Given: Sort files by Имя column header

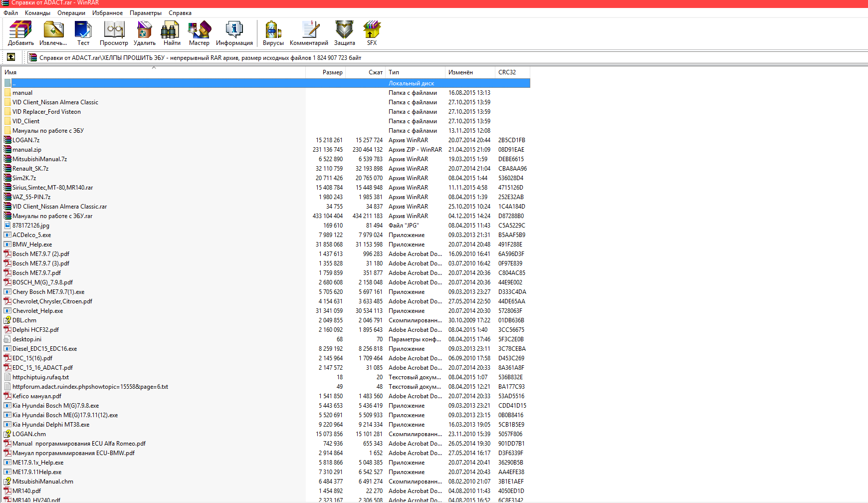Looking at the screenshot, I should pos(154,72).
